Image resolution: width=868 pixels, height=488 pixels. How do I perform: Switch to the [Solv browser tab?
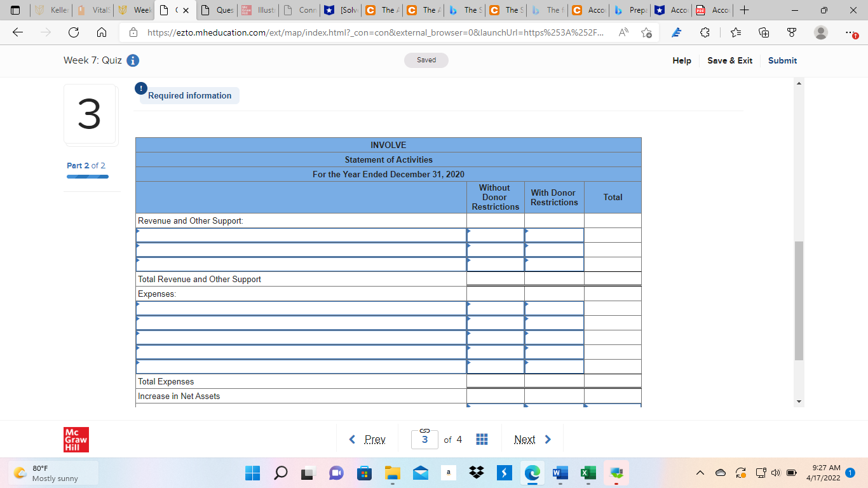tap(340, 10)
